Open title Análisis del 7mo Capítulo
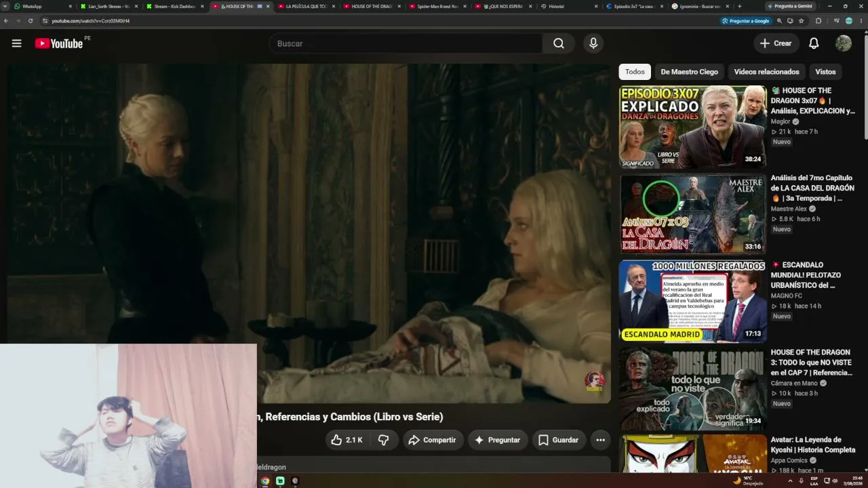The image size is (868, 488). [812, 188]
